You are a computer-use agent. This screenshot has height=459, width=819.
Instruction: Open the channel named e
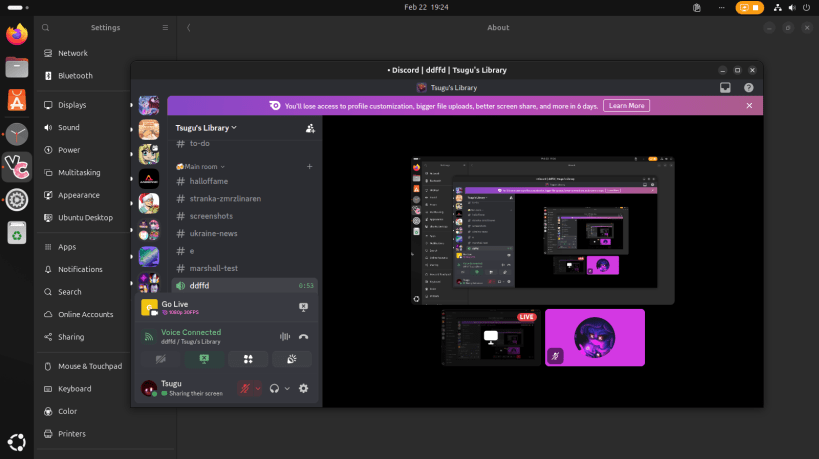[244, 251]
